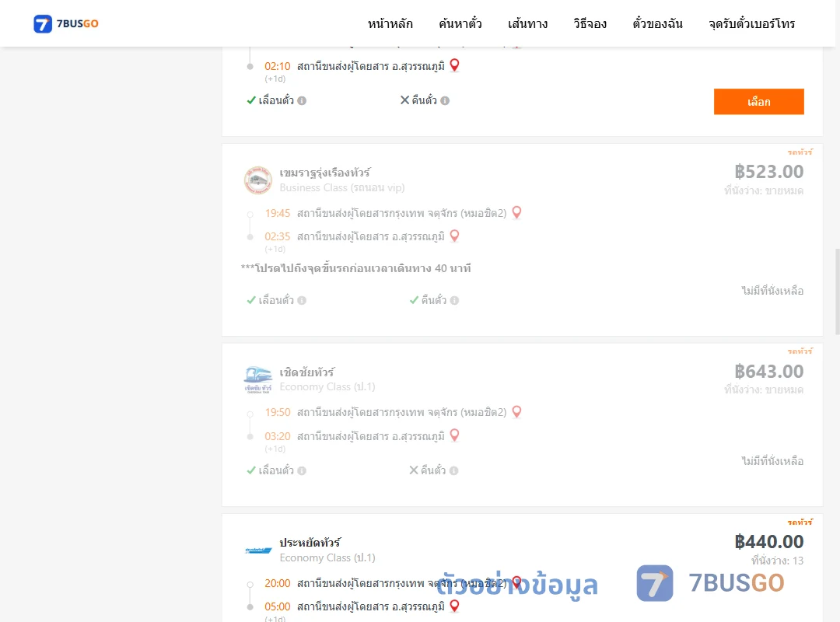Viewport: 840px width, 622px height.
Task: Open the หน้าหลัก menu item
Action: point(390,23)
